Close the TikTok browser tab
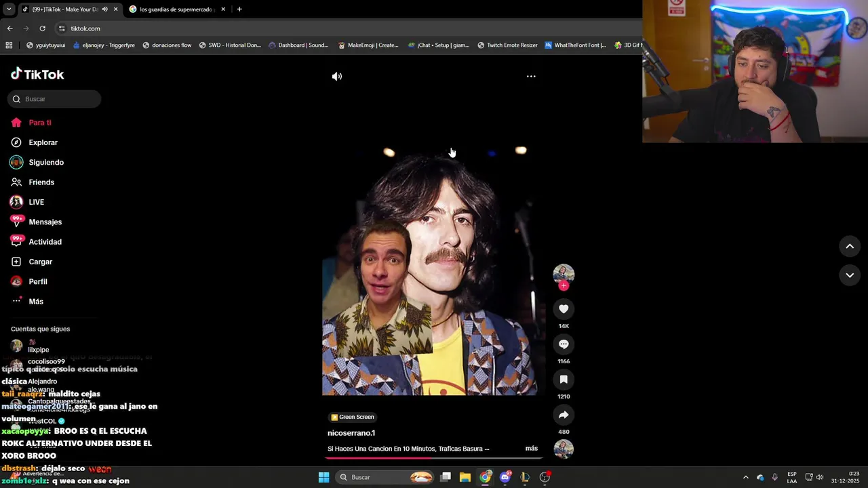The width and height of the screenshot is (868, 488). (115, 9)
